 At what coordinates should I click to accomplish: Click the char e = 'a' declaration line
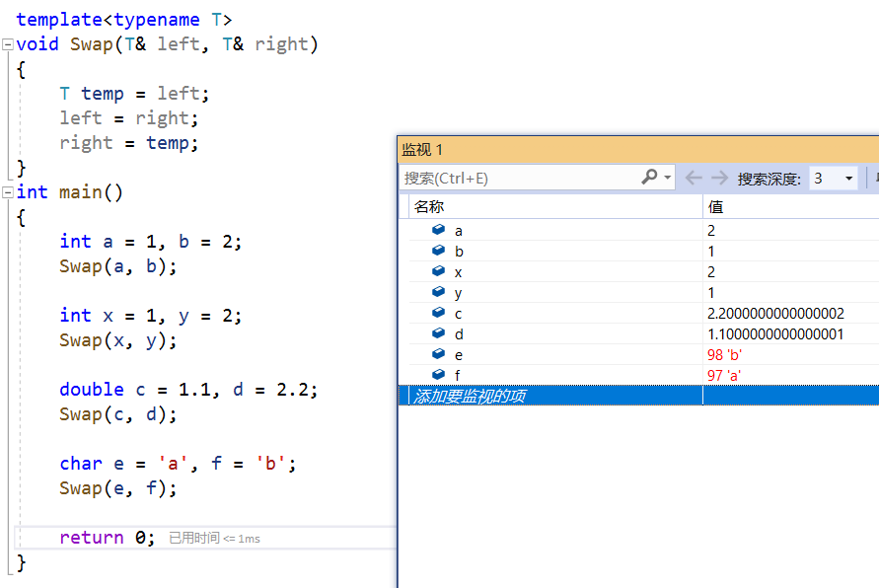coord(178,464)
